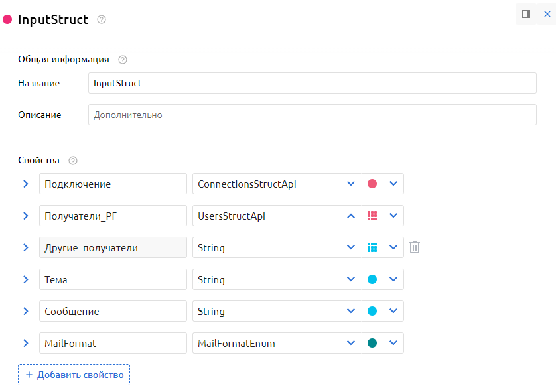Expand the MailFormat property row
This screenshot has height=392, width=556.
pos(26,343)
